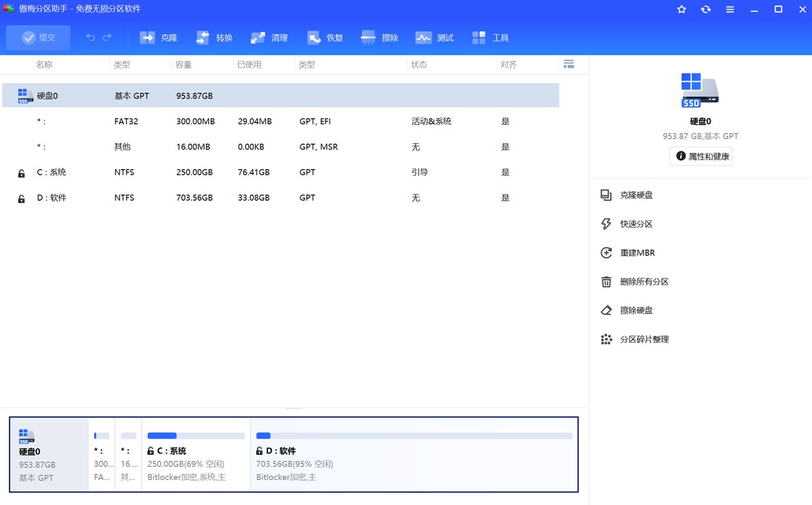Open the hamburger menu in title bar
The width and height of the screenshot is (812, 505).
tap(730, 9)
